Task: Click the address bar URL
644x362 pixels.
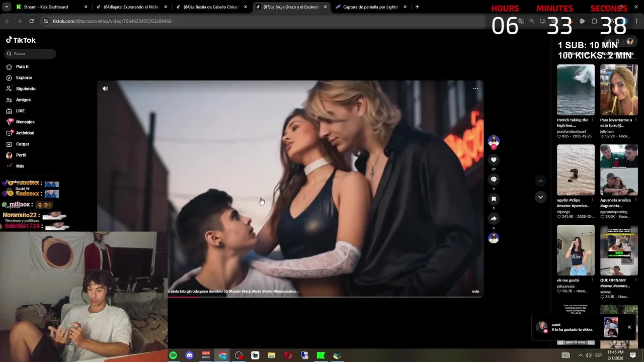Action: 112,21
